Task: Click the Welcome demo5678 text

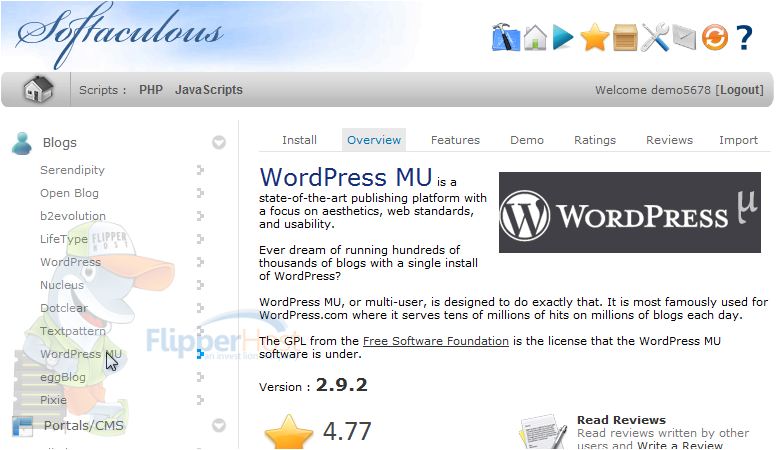Action: point(652,90)
